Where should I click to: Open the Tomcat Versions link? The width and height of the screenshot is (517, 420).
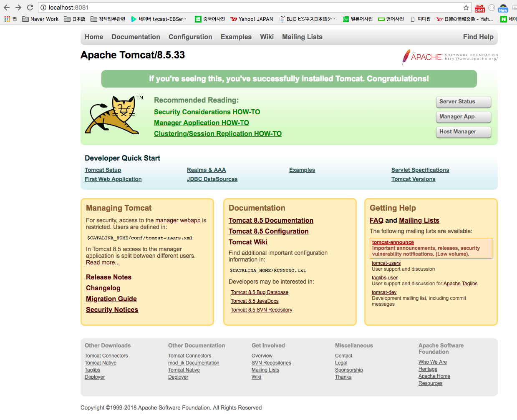[x=413, y=179]
